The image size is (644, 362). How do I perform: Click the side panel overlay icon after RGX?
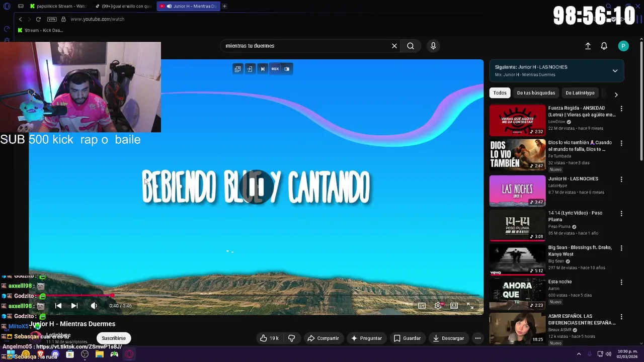[287, 69]
